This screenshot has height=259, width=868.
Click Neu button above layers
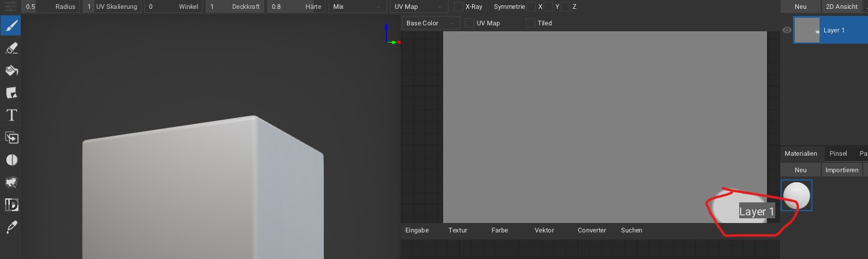(x=800, y=6)
